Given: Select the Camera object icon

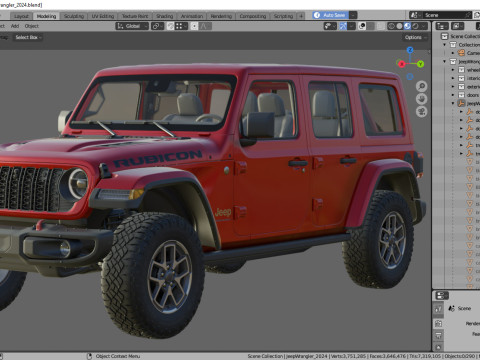Looking at the screenshot, I should [461, 53].
